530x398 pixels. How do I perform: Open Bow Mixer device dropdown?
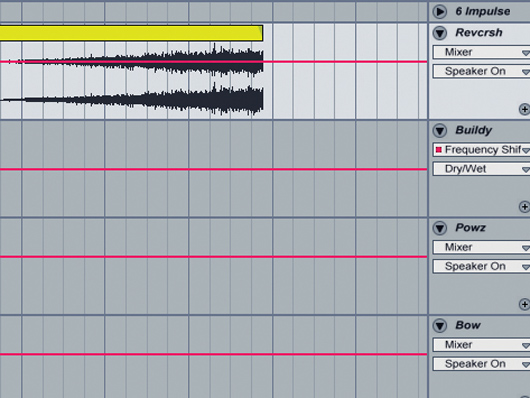pos(481,345)
